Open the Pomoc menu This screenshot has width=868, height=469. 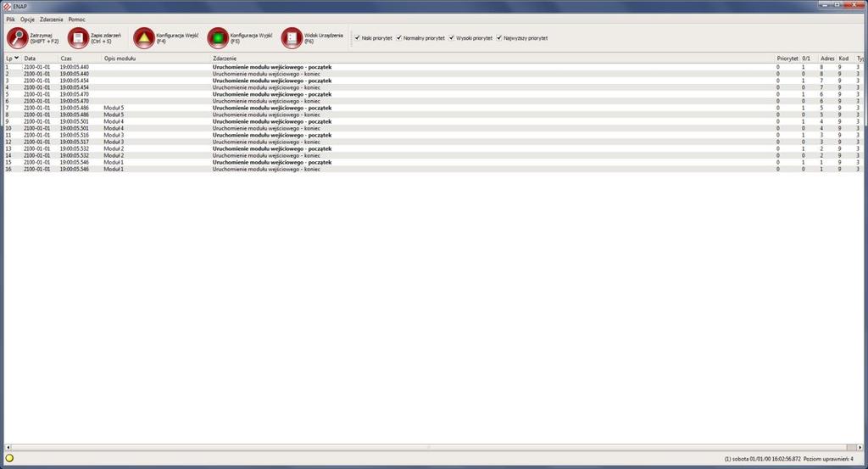tap(76, 20)
